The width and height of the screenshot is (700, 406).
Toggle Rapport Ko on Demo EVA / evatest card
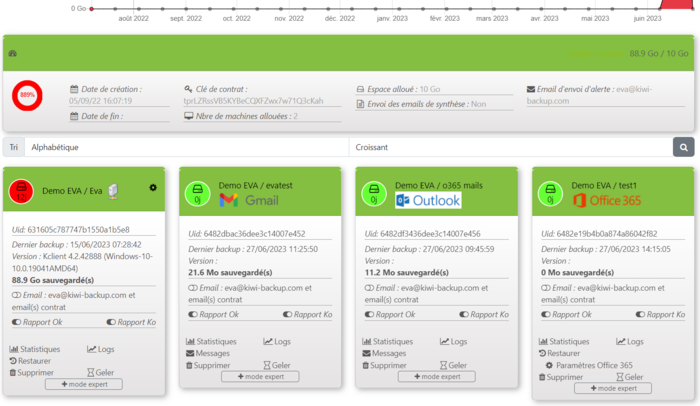(305, 314)
